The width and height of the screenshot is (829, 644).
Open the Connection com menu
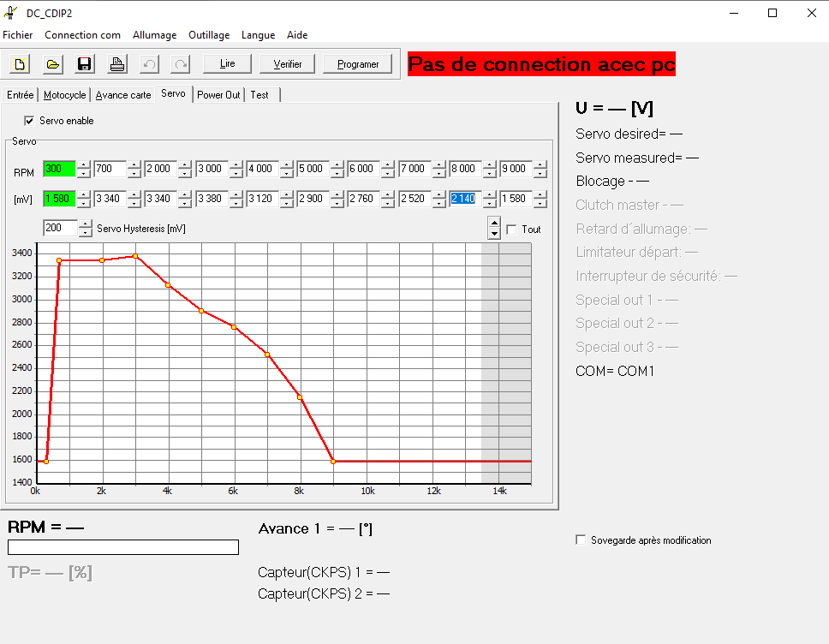click(x=82, y=35)
